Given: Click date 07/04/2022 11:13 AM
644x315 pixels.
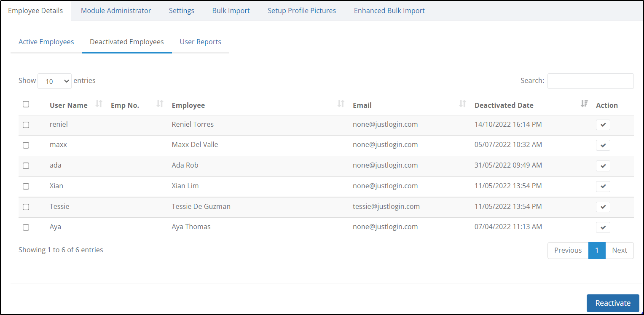Looking at the screenshot, I should coord(508,227).
